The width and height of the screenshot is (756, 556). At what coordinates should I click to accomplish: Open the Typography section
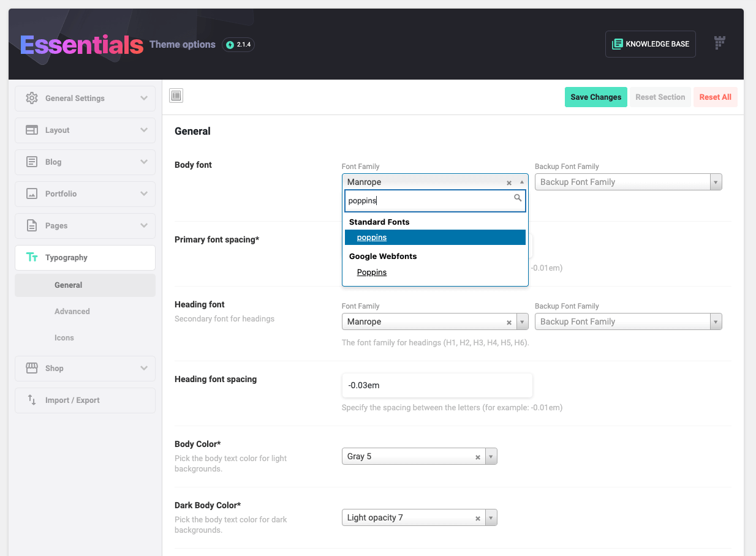pos(85,257)
